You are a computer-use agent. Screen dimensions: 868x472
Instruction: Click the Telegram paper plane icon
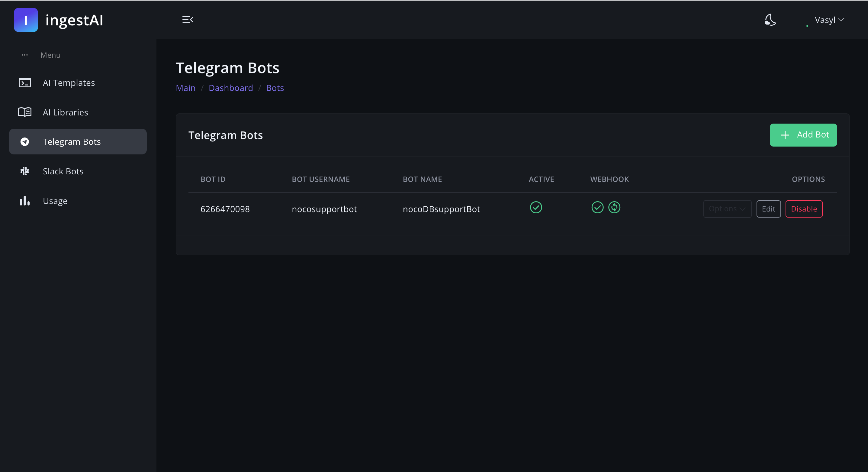[24, 142]
